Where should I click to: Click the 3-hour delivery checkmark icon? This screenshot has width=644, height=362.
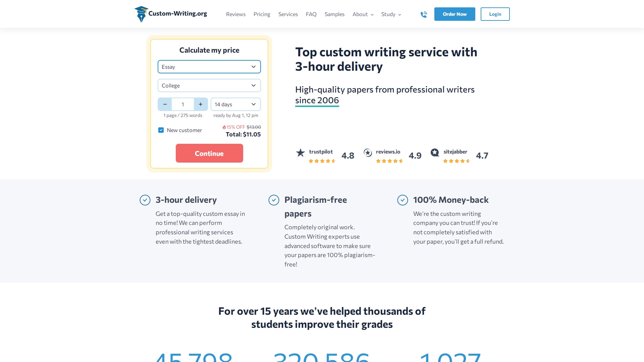click(145, 199)
